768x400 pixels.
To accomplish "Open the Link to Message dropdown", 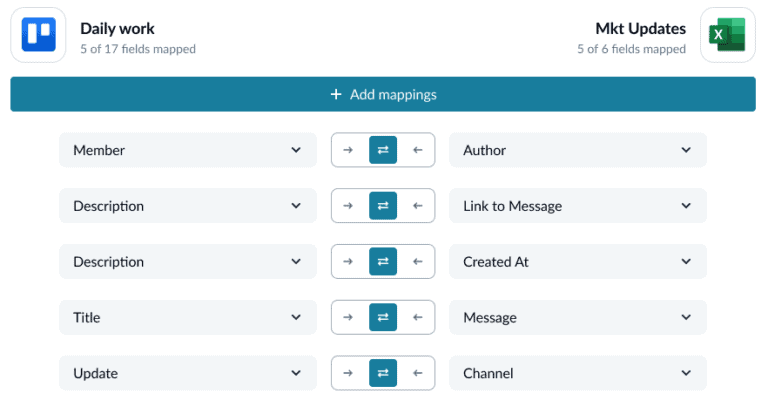I will pos(577,206).
